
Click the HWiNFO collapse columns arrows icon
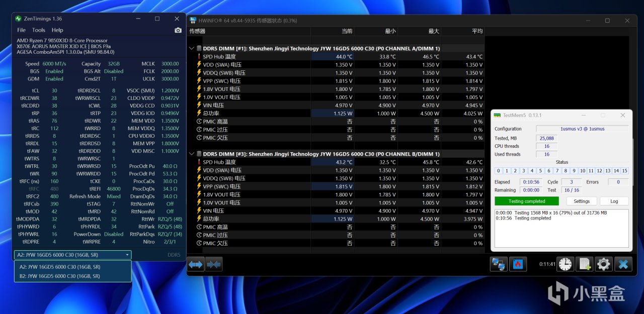tap(214, 264)
